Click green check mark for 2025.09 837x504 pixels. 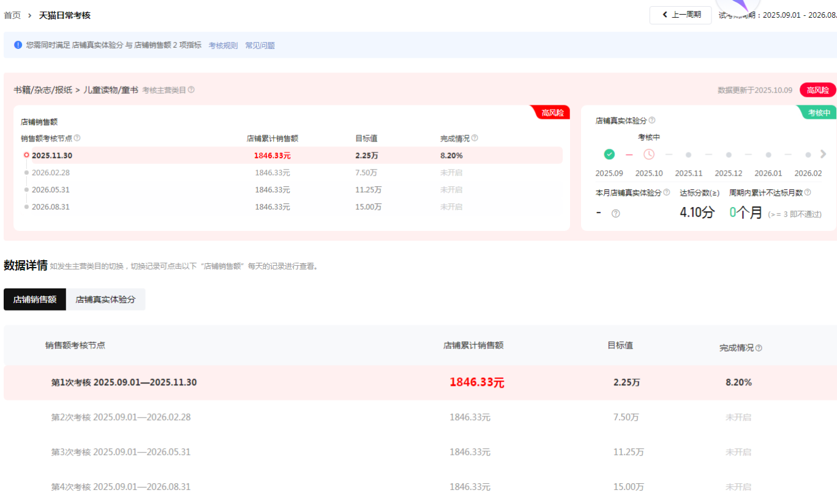tap(609, 154)
